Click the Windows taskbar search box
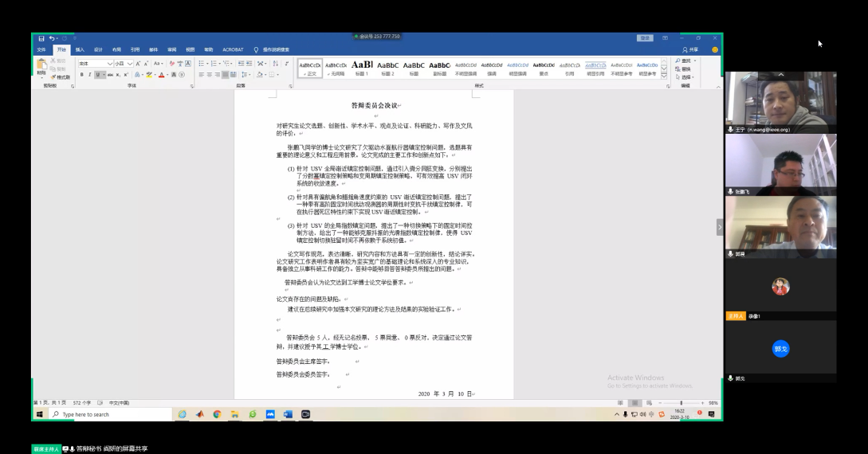This screenshot has width=868, height=454. point(110,414)
